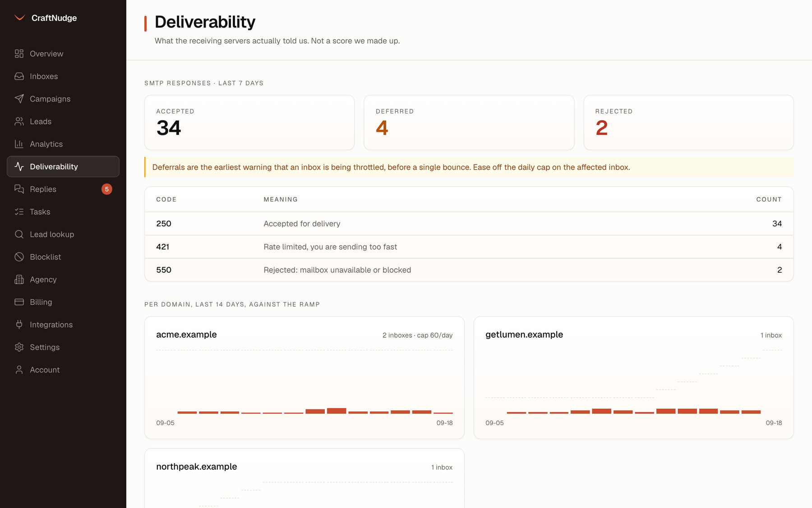Click 'Rejected: mailbox unavailable or blocked'
Image resolution: width=812 pixels, height=508 pixels.
(337, 270)
